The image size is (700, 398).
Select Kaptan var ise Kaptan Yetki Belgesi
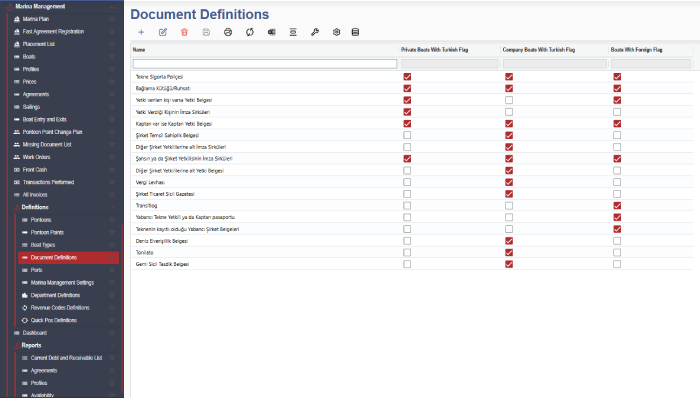(x=174, y=124)
